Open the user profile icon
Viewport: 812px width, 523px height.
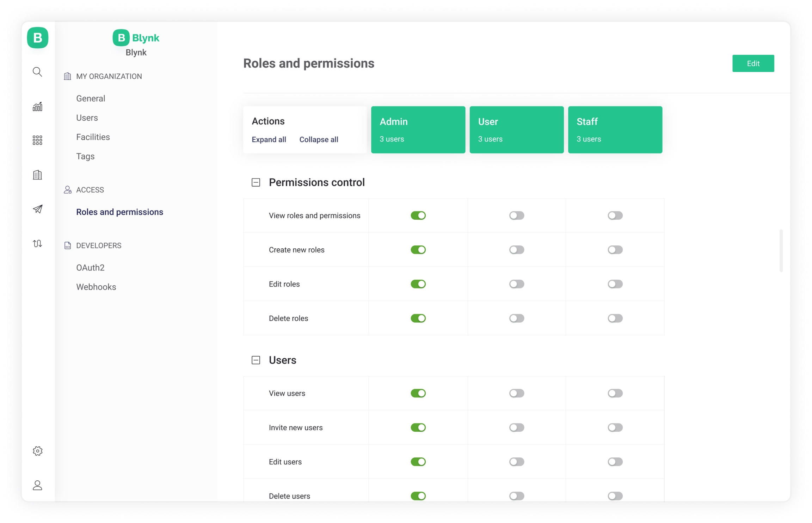[37, 485]
